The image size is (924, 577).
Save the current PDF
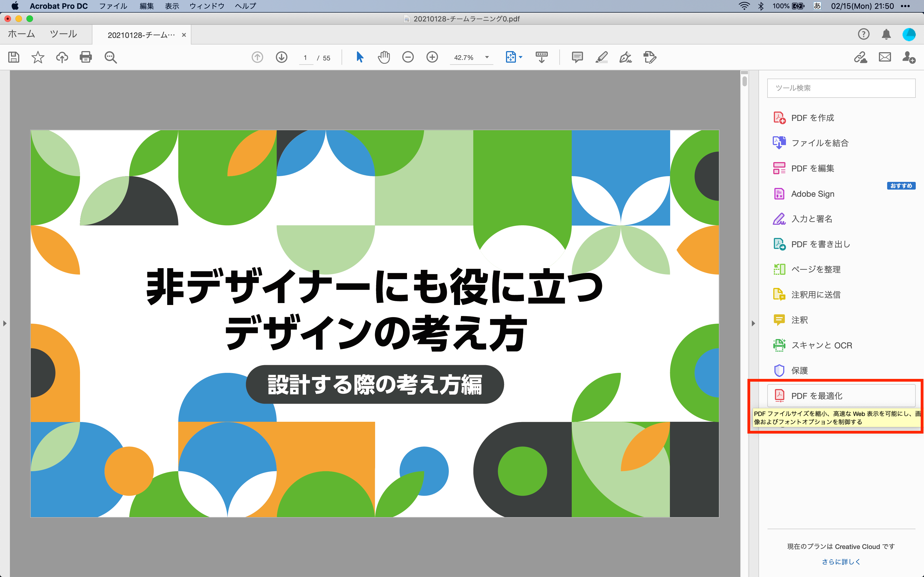(x=14, y=57)
